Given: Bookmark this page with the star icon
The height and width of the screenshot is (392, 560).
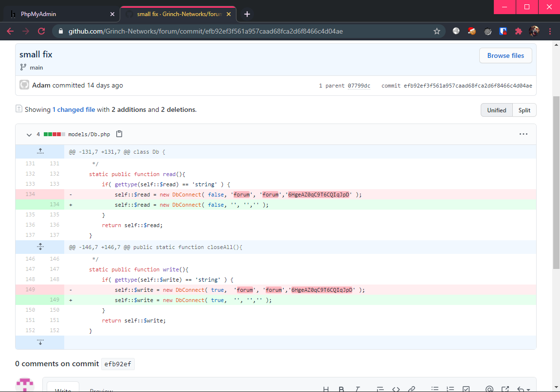Looking at the screenshot, I should click(x=437, y=32).
